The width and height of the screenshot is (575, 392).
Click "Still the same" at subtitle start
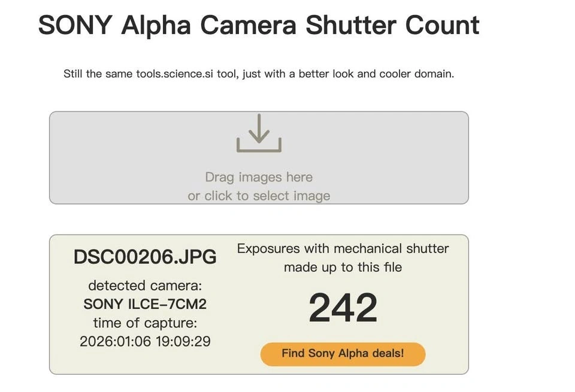point(90,75)
